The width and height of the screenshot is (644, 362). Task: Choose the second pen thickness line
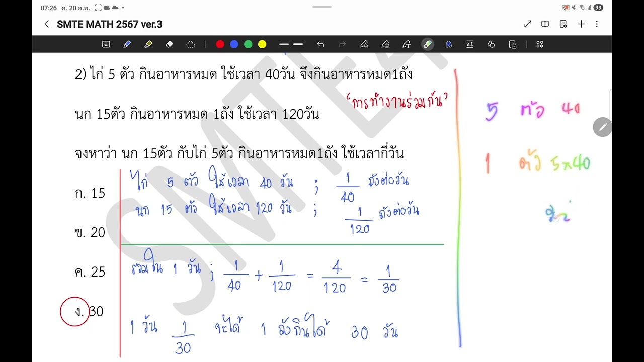click(x=298, y=44)
